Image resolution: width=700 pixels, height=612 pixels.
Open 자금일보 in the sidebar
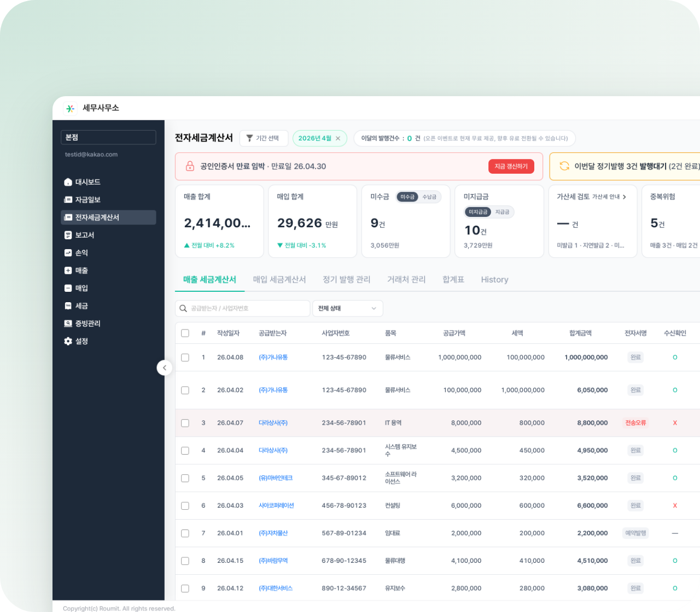point(108,200)
